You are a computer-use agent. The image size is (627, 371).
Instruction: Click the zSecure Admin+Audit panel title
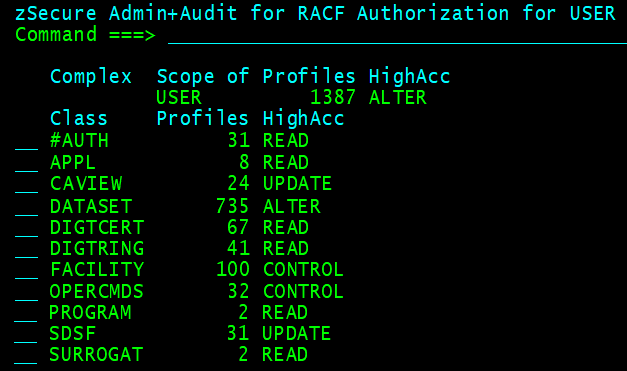click(x=315, y=13)
